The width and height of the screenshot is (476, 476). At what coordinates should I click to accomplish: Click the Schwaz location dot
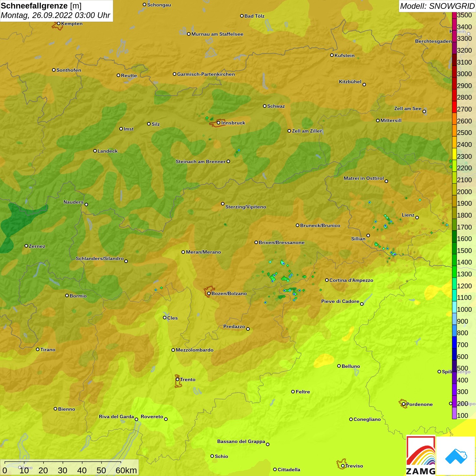(x=265, y=106)
